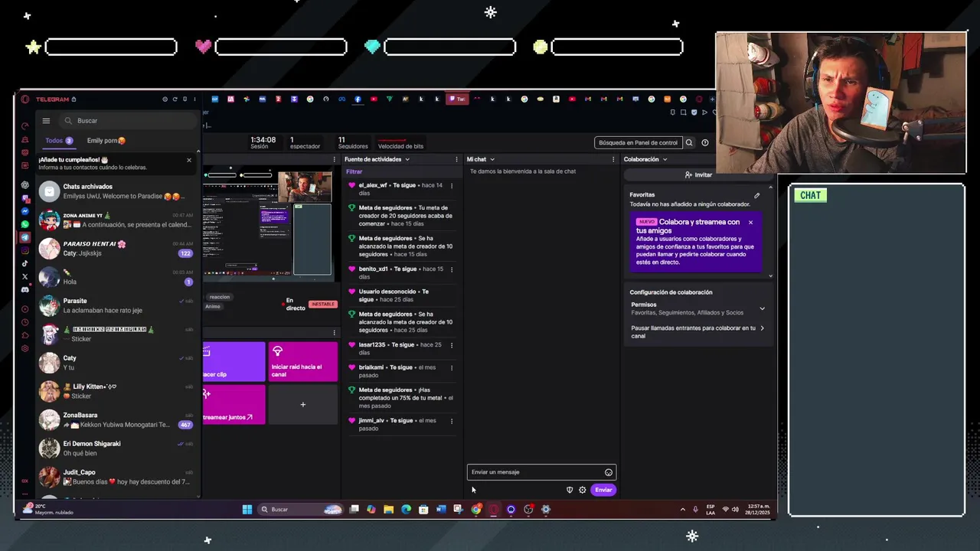Open Instagram in the Opera sidebar
This screenshot has height=551, width=980.
[x=25, y=250]
